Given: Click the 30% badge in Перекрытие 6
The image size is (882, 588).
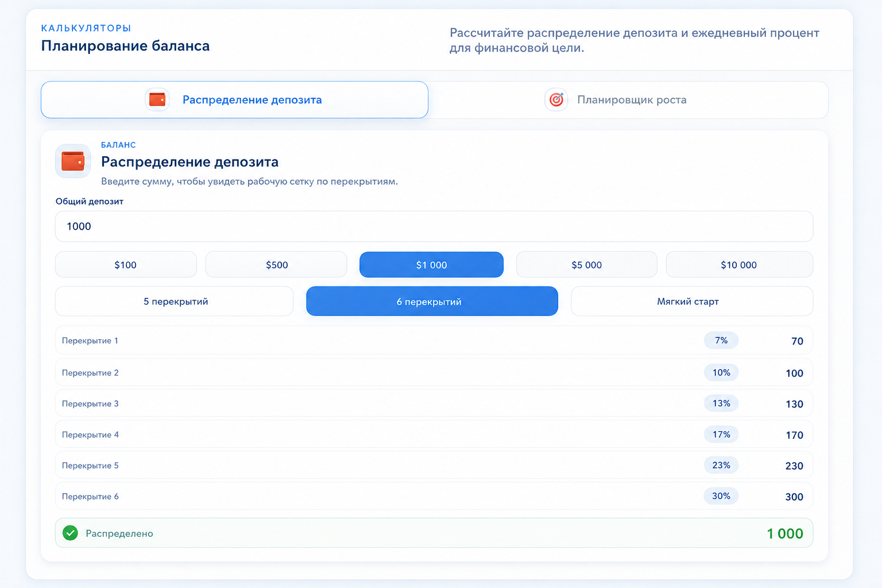Looking at the screenshot, I should click(x=721, y=496).
